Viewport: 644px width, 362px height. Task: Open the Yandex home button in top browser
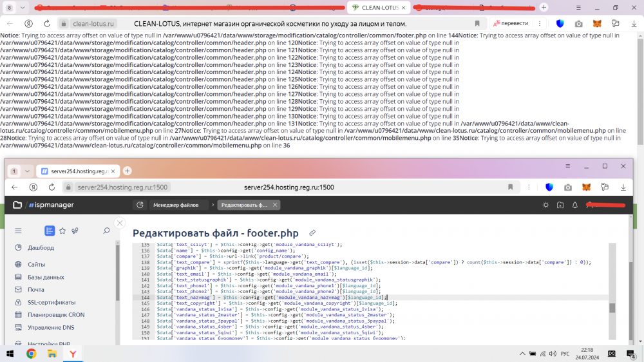tap(28, 24)
